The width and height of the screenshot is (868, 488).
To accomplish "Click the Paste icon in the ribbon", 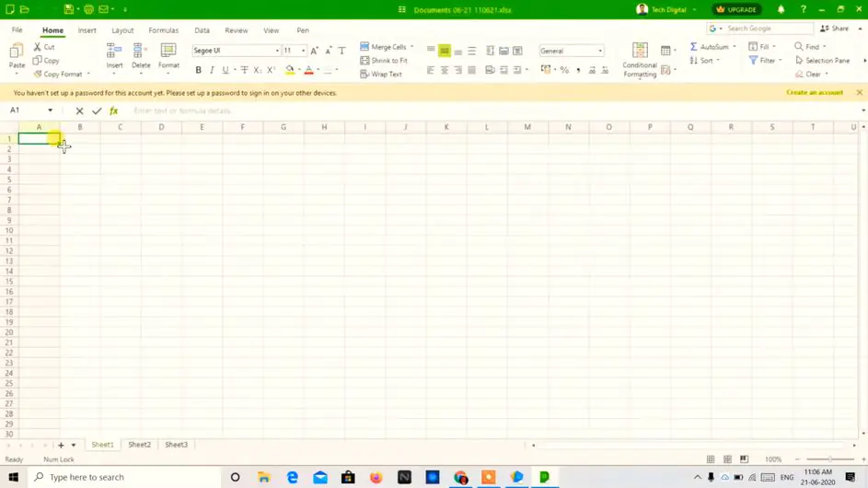I will click(17, 54).
